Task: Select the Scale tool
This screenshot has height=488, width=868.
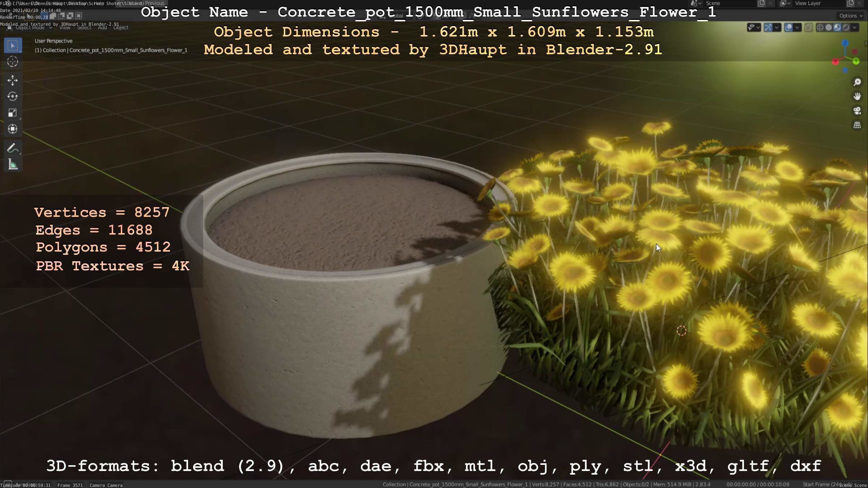Action: tap(13, 113)
